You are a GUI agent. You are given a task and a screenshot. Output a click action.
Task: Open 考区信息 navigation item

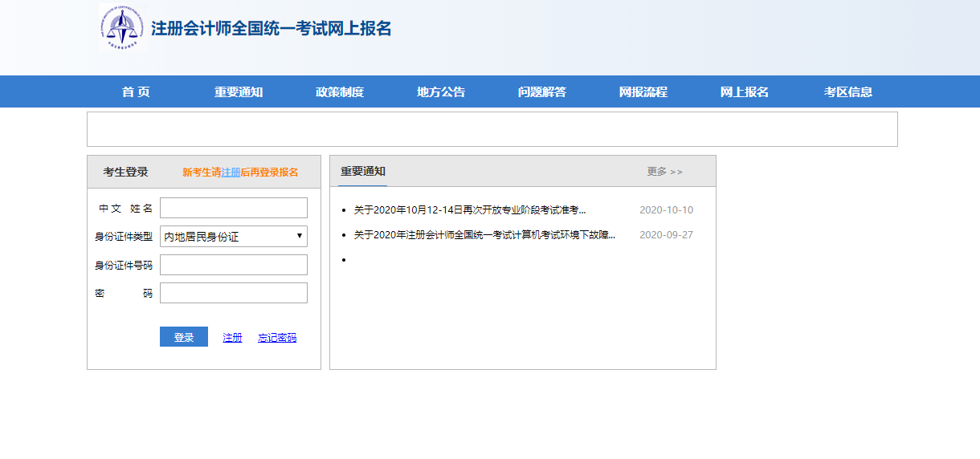[848, 92]
